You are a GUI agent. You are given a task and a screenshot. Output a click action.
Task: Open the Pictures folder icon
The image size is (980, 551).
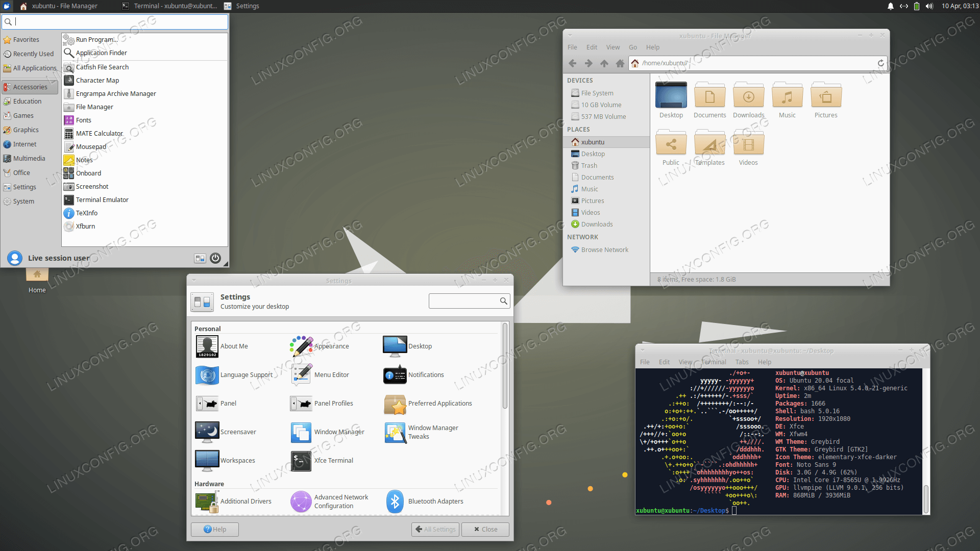click(x=826, y=95)
